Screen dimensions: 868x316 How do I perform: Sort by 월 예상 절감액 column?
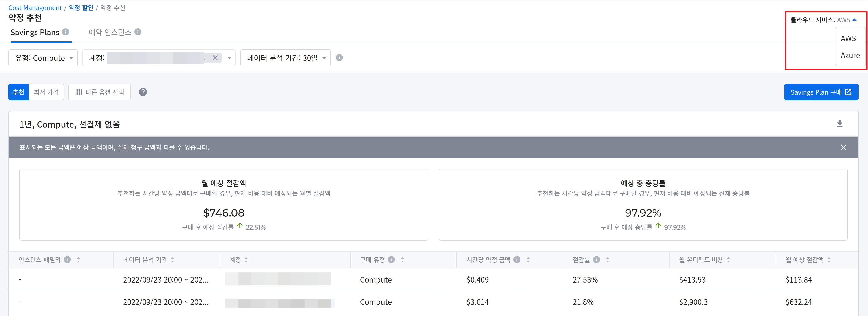829,260
